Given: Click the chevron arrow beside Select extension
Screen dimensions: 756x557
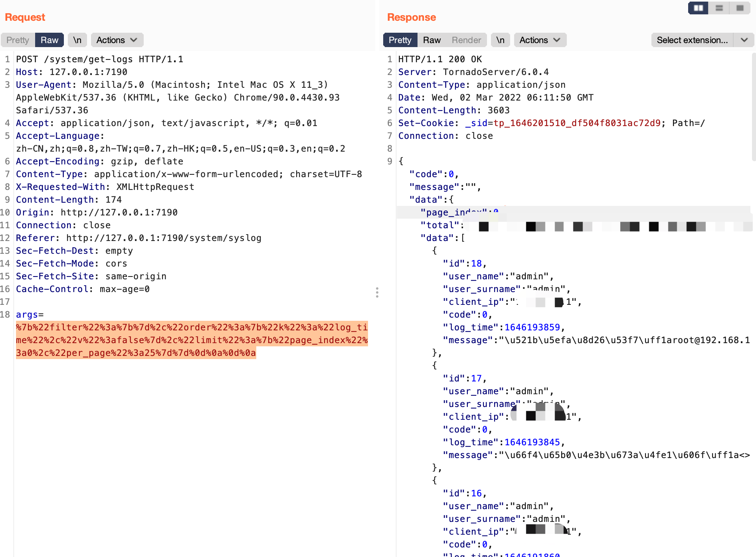Looking at the screenshot, I should click(744, 40).
